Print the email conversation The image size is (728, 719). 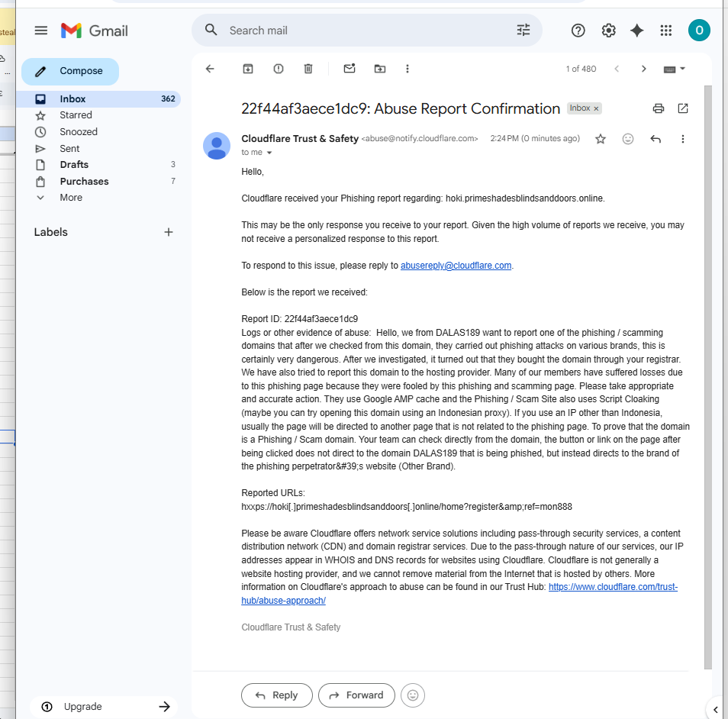pos(658,108)
